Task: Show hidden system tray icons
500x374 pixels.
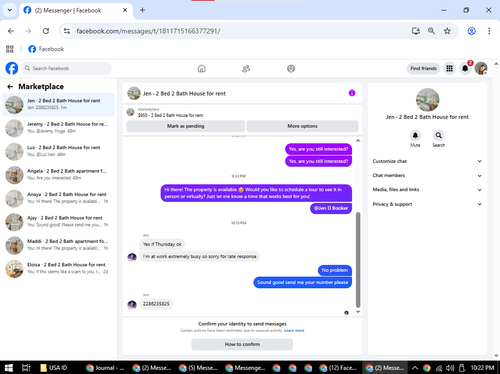Action: click(415, 368)
